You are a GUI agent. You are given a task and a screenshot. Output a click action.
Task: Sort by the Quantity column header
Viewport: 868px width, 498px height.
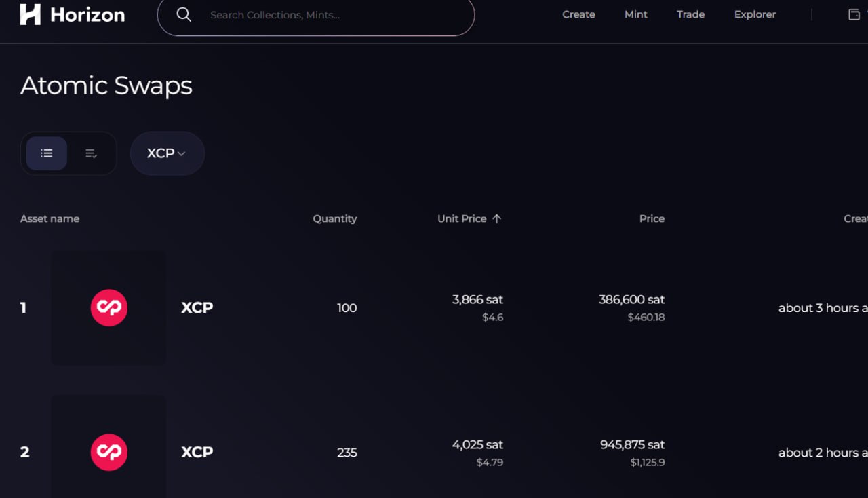[334, 218]
